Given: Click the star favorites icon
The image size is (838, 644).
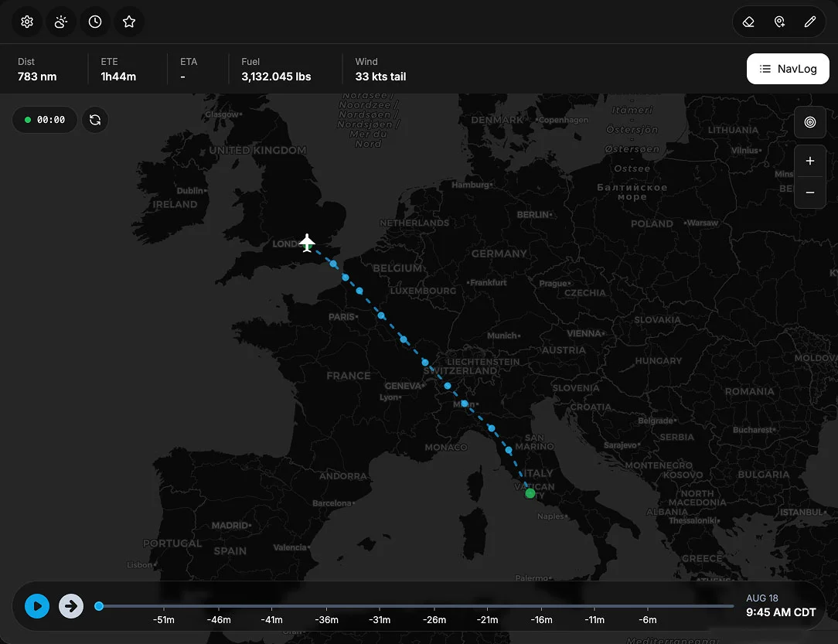Looking at the screenshot, I should pos(129,22).
